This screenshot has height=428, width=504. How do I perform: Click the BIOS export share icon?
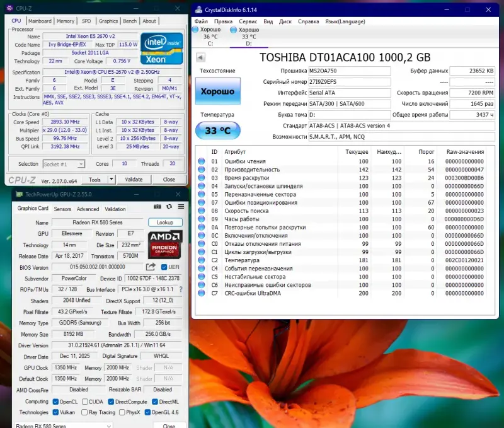tap(151, 267)
